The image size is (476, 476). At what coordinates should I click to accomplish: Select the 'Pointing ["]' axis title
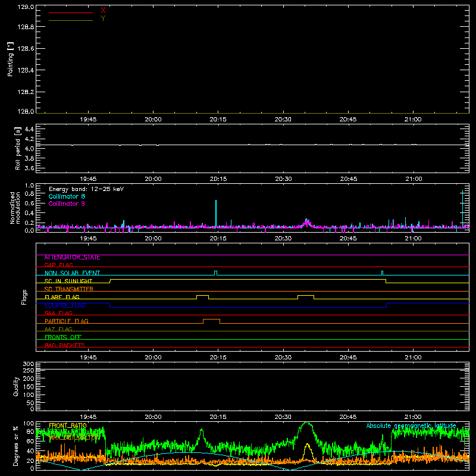click(x=10, y=59)
